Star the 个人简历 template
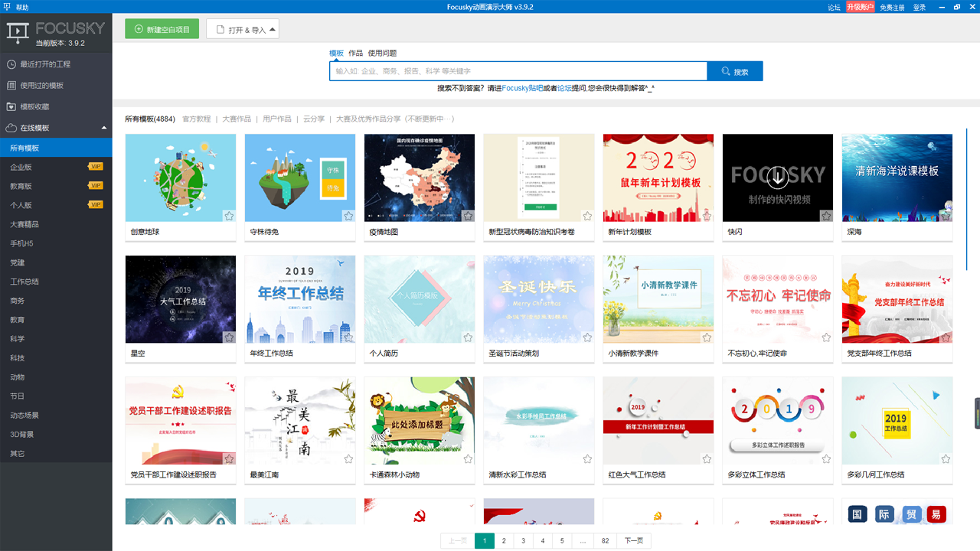980x551 pixels. click(468, 337)
